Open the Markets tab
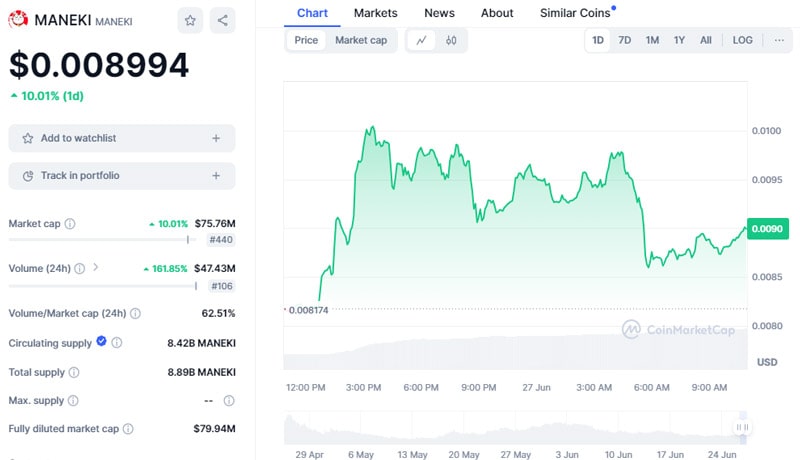This screenshot has width=800, height=460. point(376,13)
